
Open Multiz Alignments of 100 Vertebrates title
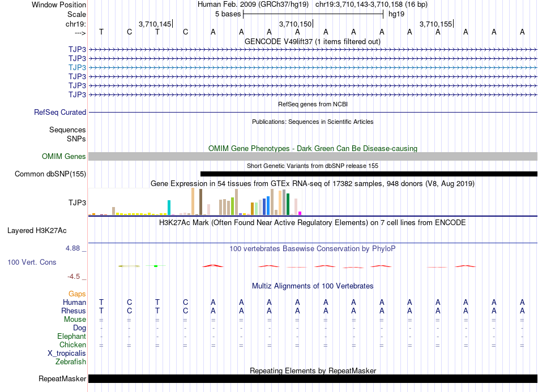tap(313, 286)
